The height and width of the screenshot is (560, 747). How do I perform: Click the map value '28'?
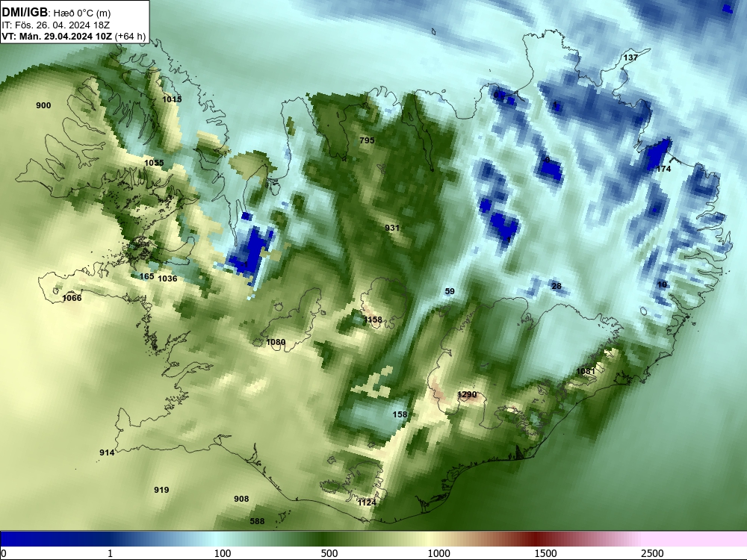click(x=557, y=286)
